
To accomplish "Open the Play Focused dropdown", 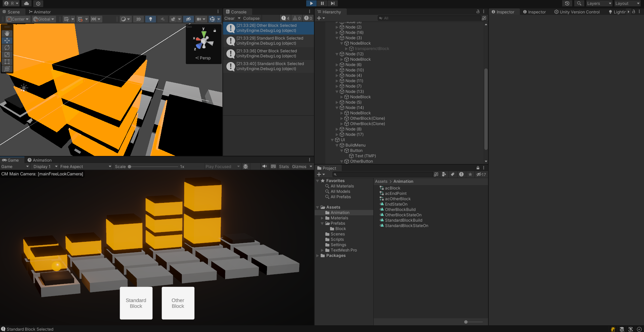I will [223, 167].
